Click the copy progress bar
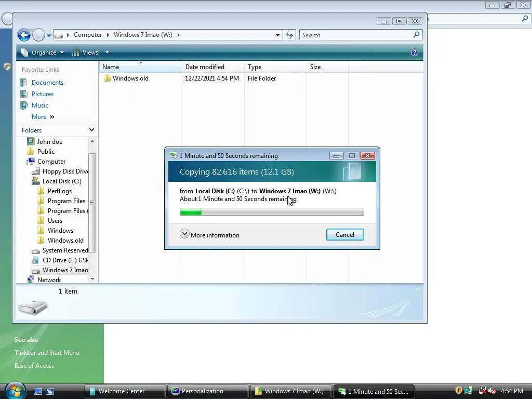The width and height of the screenshot is (532, 399). (272, 212)
